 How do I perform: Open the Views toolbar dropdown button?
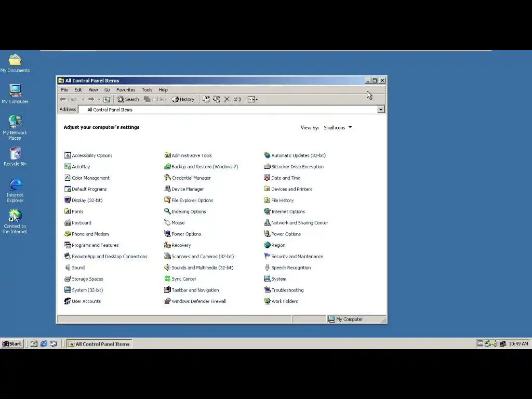click(x=253, y=99)
